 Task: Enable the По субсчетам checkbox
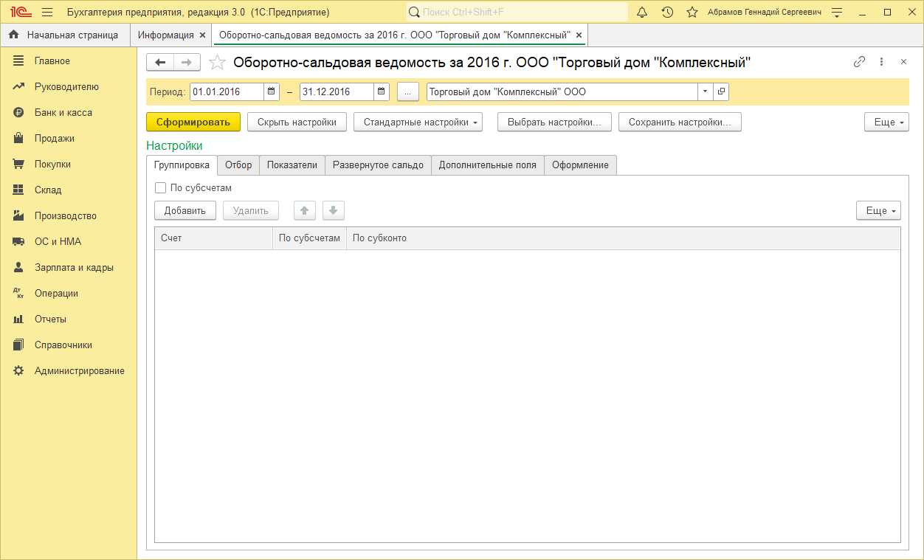pos(161,188)
